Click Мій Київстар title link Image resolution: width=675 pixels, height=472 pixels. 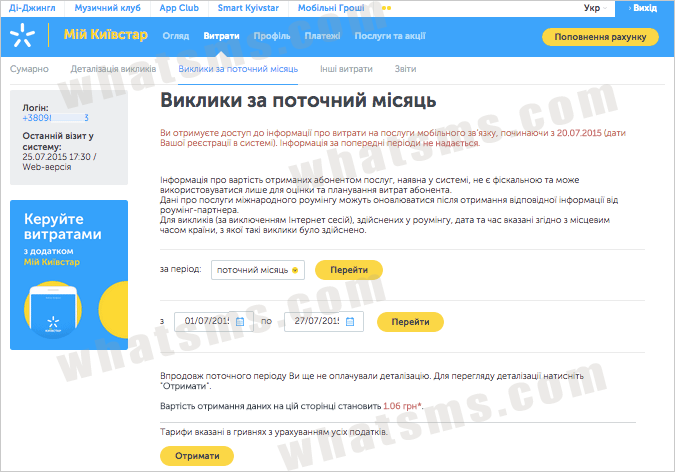(105, 34)
